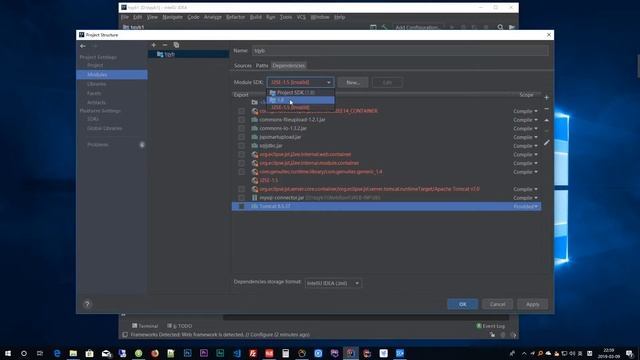Open Build menu in IntelliJ window
Viewport: 640px width, 360px height.
pos(256,17)
